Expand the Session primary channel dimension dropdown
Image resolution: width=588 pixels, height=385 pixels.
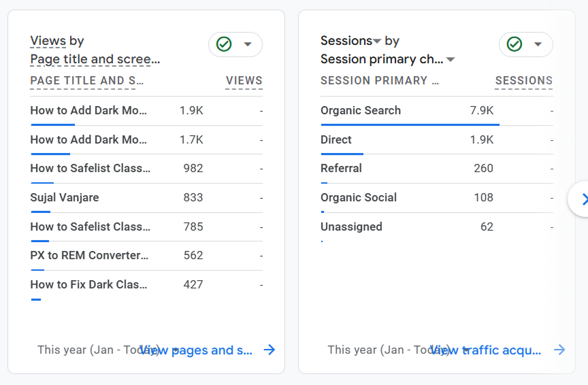(451, 60)
